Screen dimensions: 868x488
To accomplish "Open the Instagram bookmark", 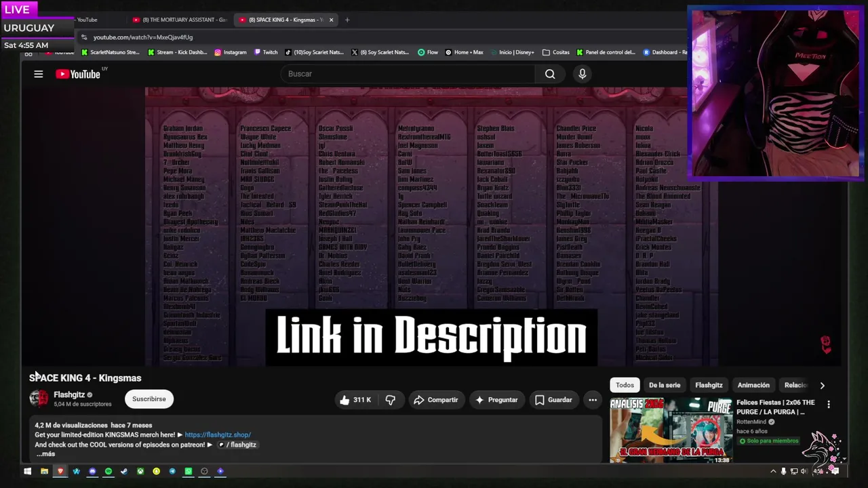I will [x=231, y=52].
